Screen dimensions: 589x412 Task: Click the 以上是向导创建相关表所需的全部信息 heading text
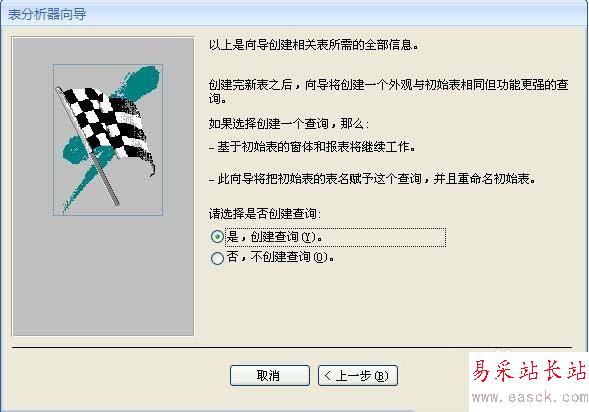pos(314,45)
